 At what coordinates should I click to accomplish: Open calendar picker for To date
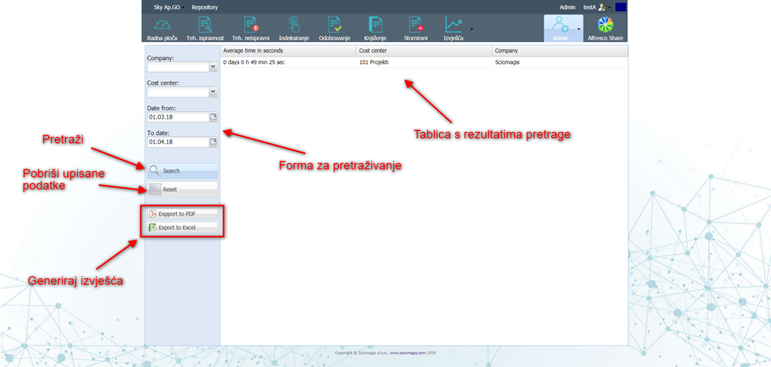pyautogui.click(x=213, y=142)
